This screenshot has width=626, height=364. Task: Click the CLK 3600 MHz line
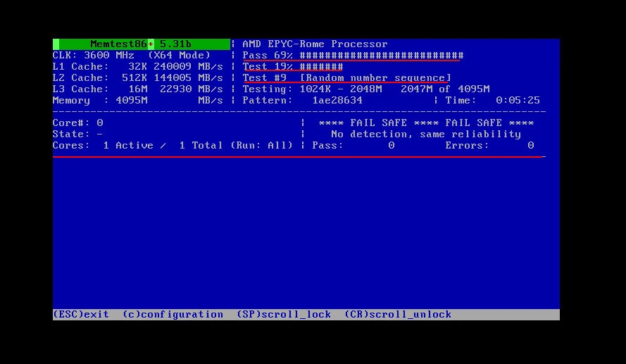(x=131, y=56)
